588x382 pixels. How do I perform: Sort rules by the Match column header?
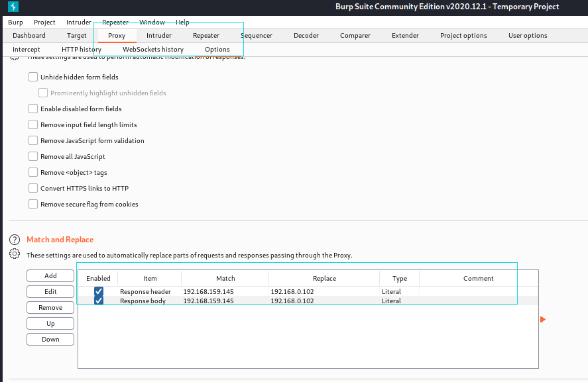pos(225,278)
